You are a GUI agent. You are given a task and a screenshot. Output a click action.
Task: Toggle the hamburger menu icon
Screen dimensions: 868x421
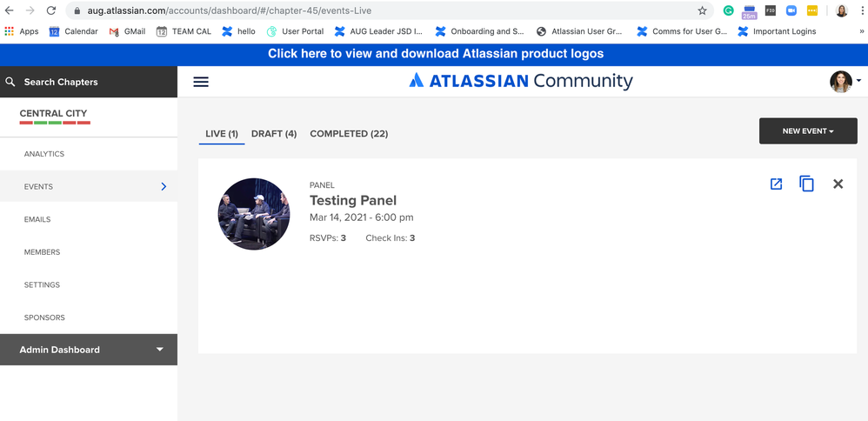tap(201, 82)
